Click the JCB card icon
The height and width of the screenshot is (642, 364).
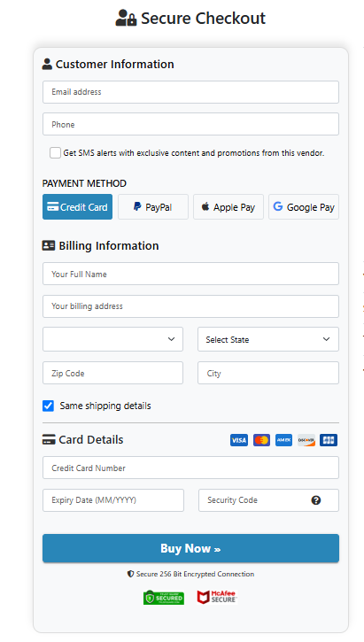329,440
